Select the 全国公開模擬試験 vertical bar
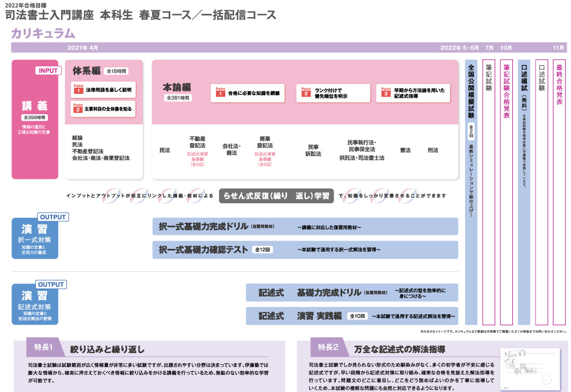The image size is (571, 392). pos(471,192)
